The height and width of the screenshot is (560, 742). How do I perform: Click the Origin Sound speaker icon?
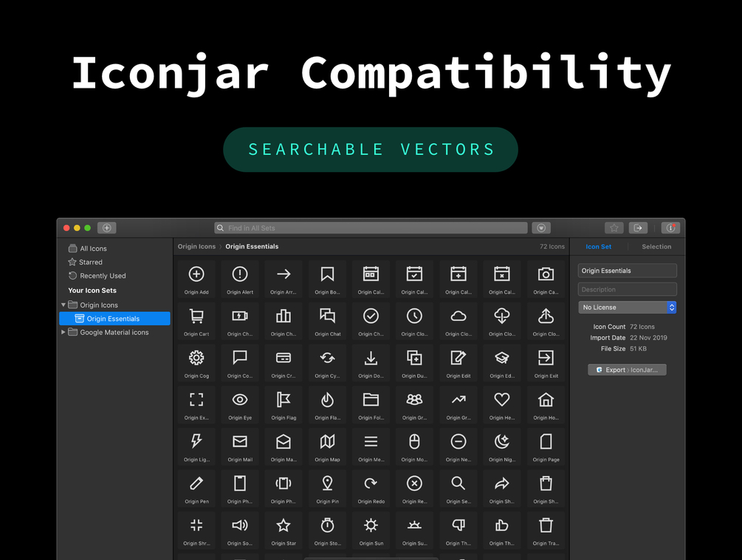click(240, 530)
